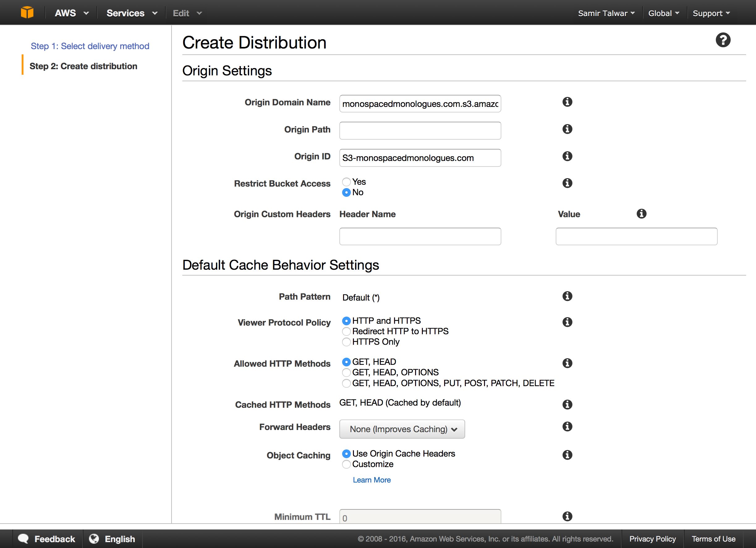Click info icon beside Forward Headers
756x548 pixels.
tap(567, 426)
